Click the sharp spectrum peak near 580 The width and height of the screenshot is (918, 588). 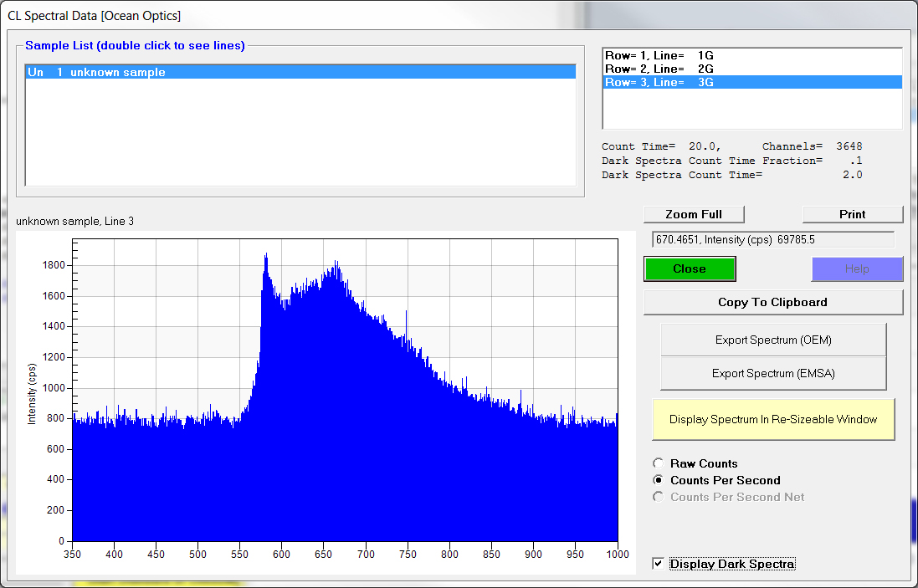point(266,259)
